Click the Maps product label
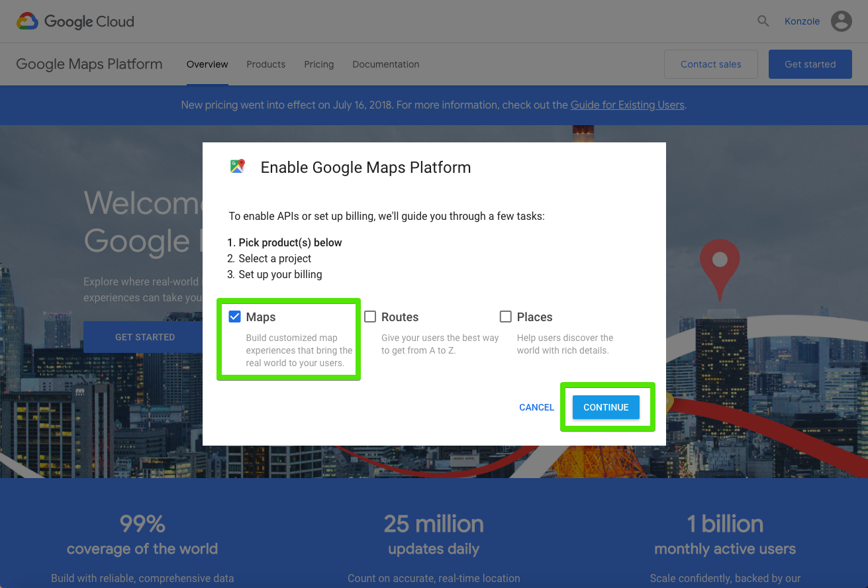The height and width of the screenshot is (588, 868). (x=261, y=317)
